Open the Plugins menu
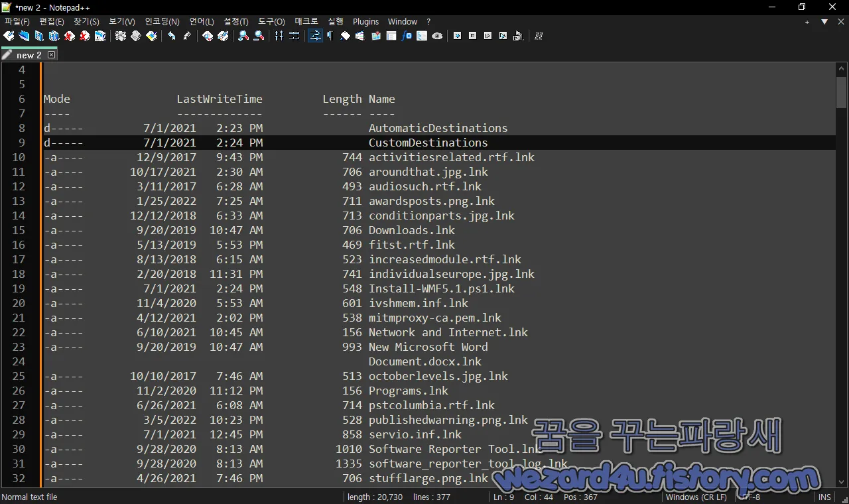 point(366,22)
